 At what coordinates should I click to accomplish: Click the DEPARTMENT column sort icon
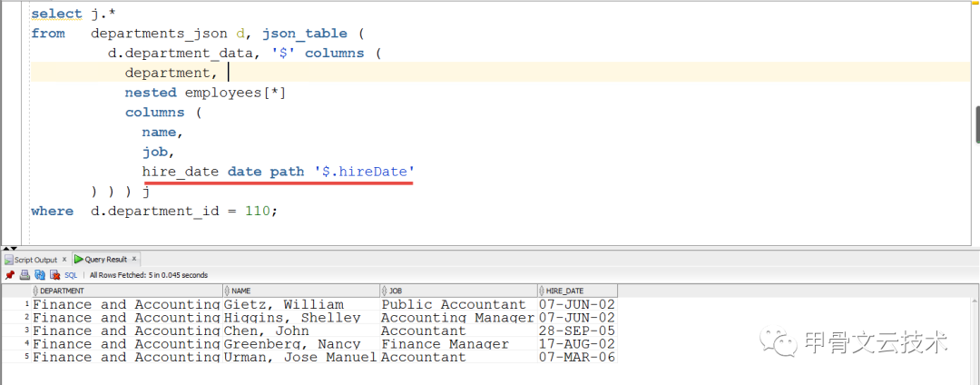tap(35, 291)
